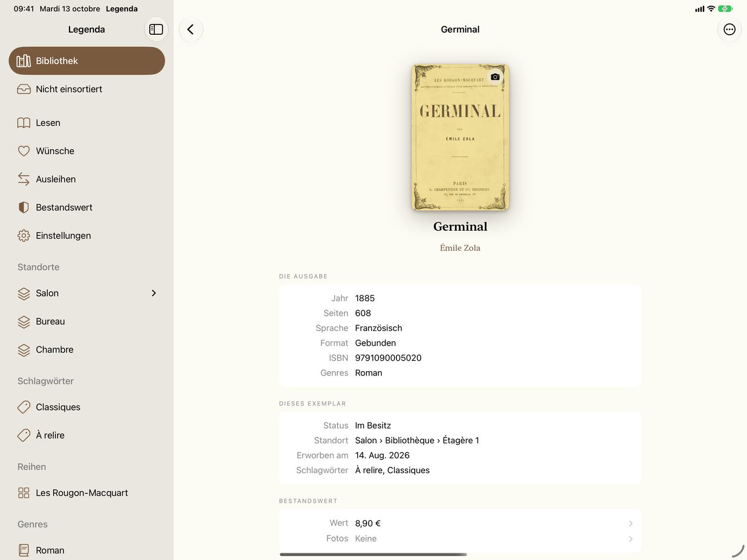Click the Classiques tag icon
Screen dimensions: 747x560
24,407
